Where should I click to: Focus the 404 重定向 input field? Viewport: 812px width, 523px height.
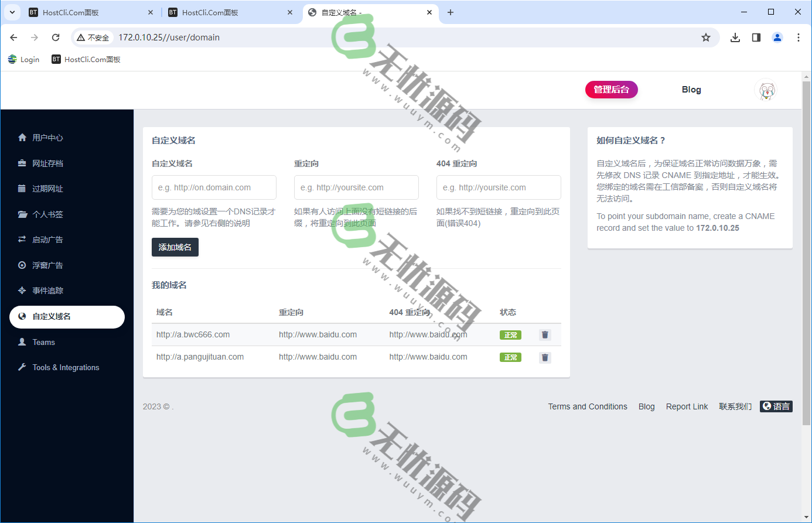499,187
